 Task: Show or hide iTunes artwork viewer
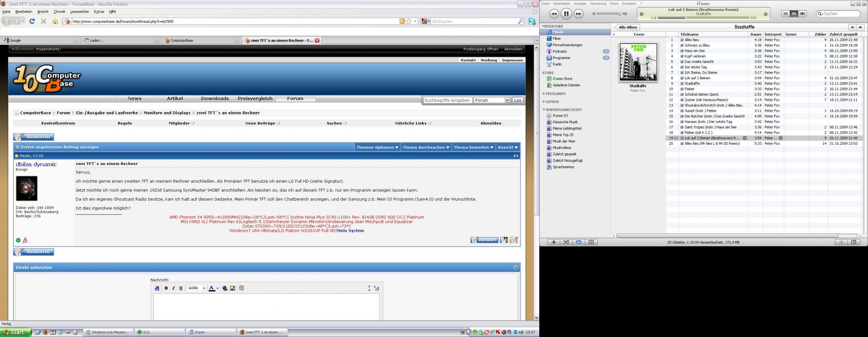(x=591, y=242)
